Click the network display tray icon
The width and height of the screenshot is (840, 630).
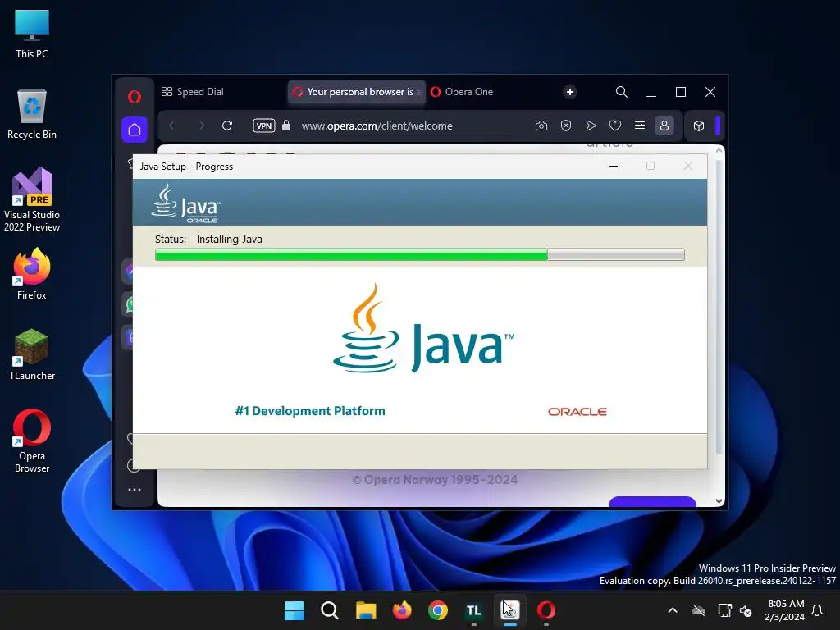pos(724,610)
